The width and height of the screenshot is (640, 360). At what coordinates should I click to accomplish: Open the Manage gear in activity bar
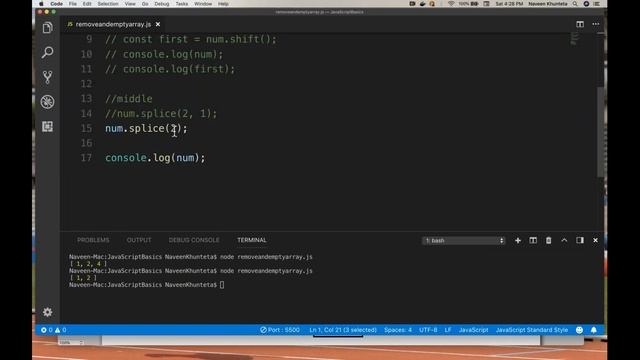(47, 312)
